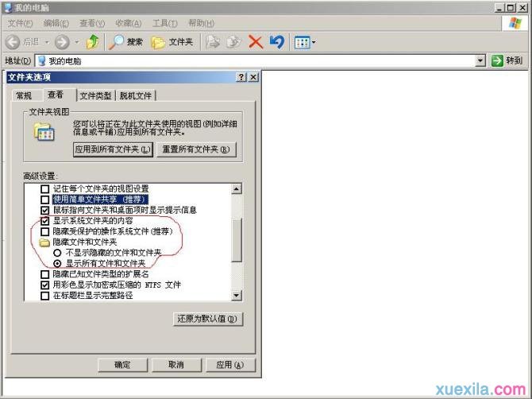
Task: Toggle the 文件夹 folders pane button
Action: click(172, 41)
